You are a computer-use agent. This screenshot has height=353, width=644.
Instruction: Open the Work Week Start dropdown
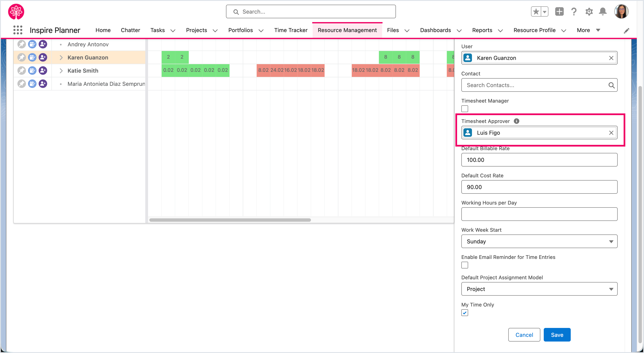point(539,241)
